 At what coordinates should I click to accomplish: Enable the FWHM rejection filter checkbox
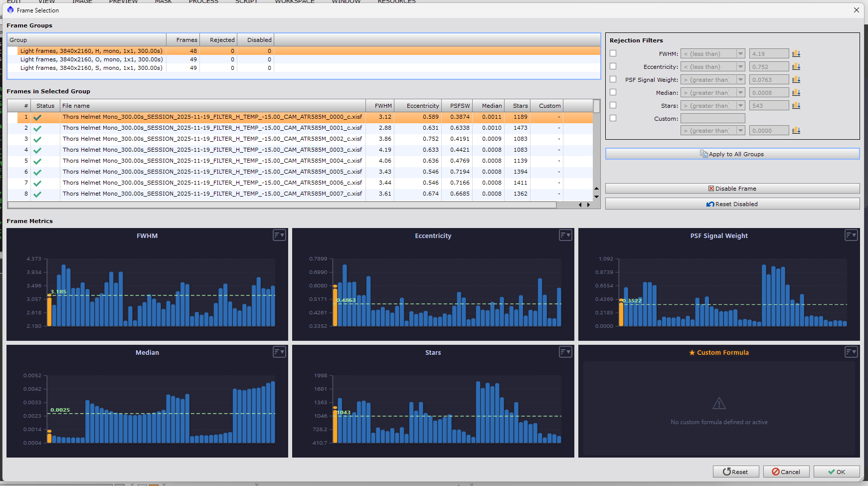coord(613,53)
